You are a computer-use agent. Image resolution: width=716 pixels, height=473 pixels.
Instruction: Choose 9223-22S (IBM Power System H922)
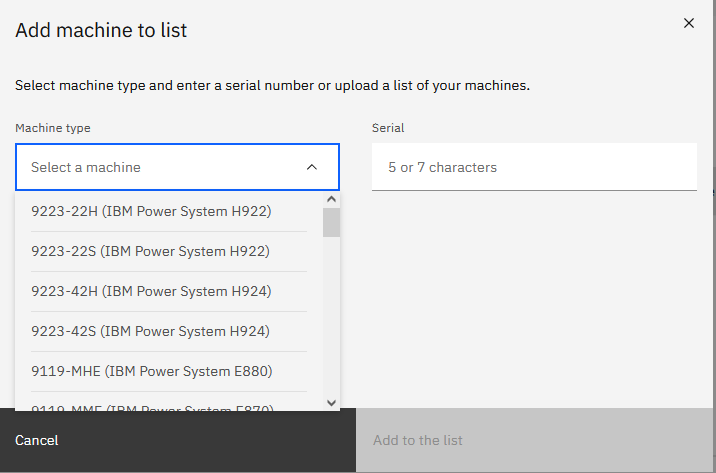coord(150,251)
